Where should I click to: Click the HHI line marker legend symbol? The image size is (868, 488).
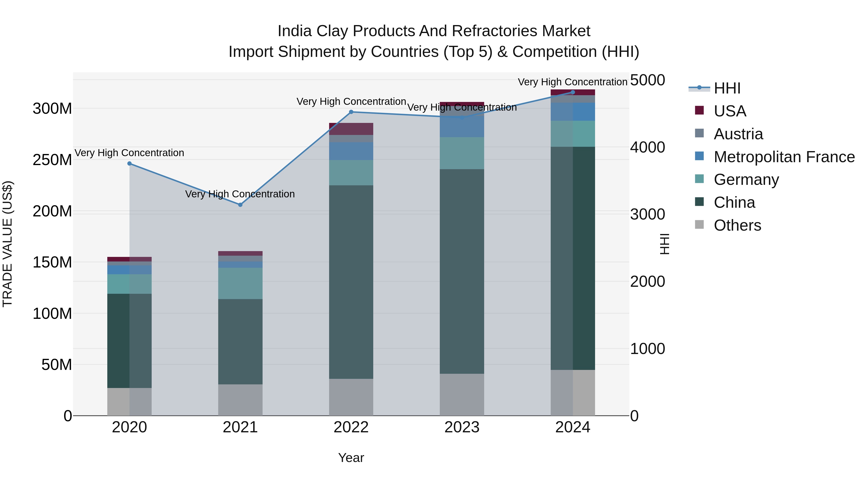pos(699,87)
